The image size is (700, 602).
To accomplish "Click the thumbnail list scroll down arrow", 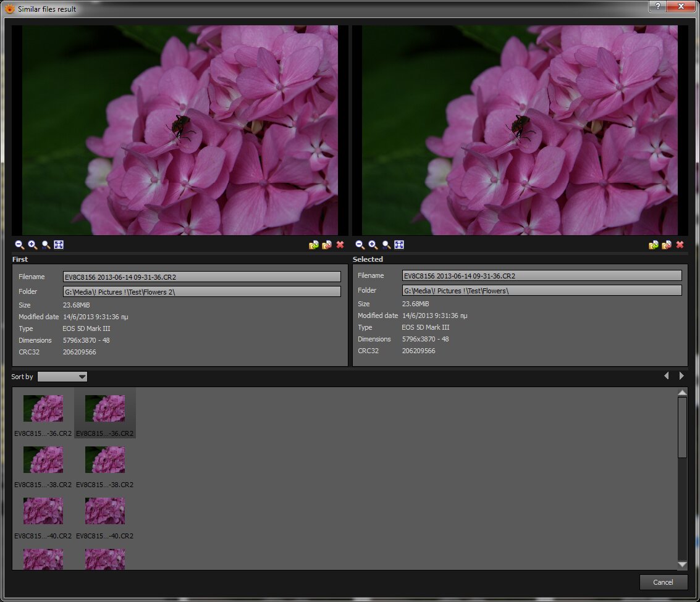I will coord(682,564).
